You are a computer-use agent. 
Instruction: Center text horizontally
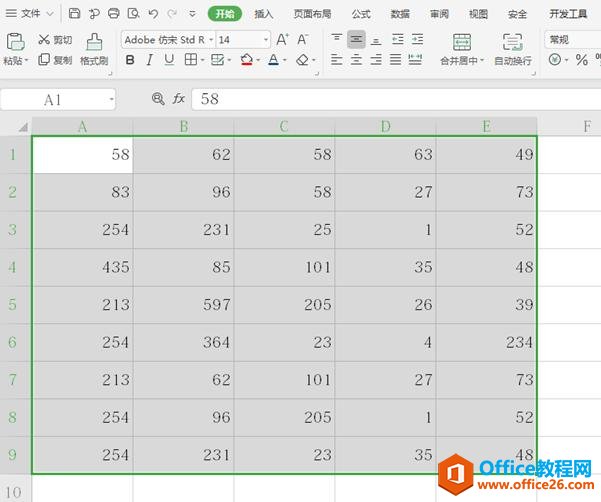point(356,60)
